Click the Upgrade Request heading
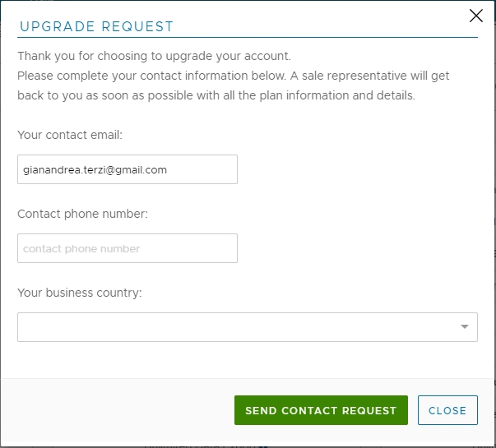The height and width of the screenshot is (448, 496). click(x=97, y=26)
